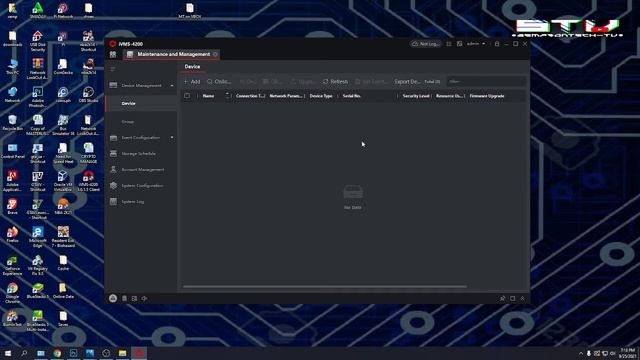
Task: Click the list view icon in title bar
Action: pos(449,44)
